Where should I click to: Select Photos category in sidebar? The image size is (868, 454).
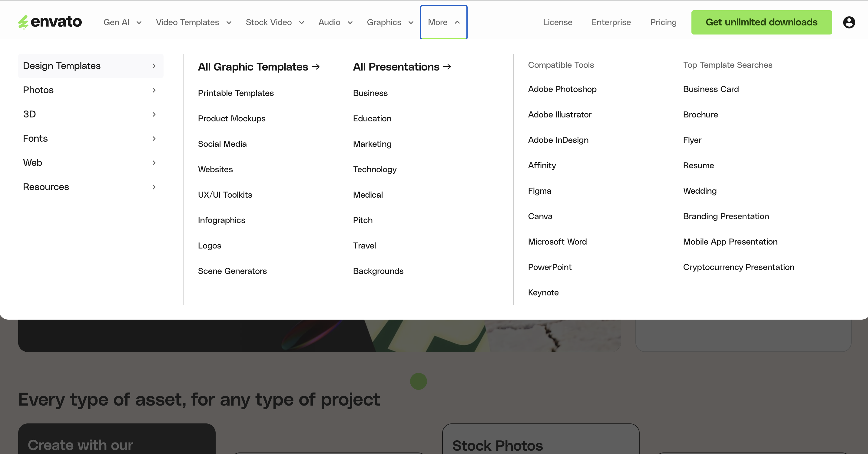(91, 90)
